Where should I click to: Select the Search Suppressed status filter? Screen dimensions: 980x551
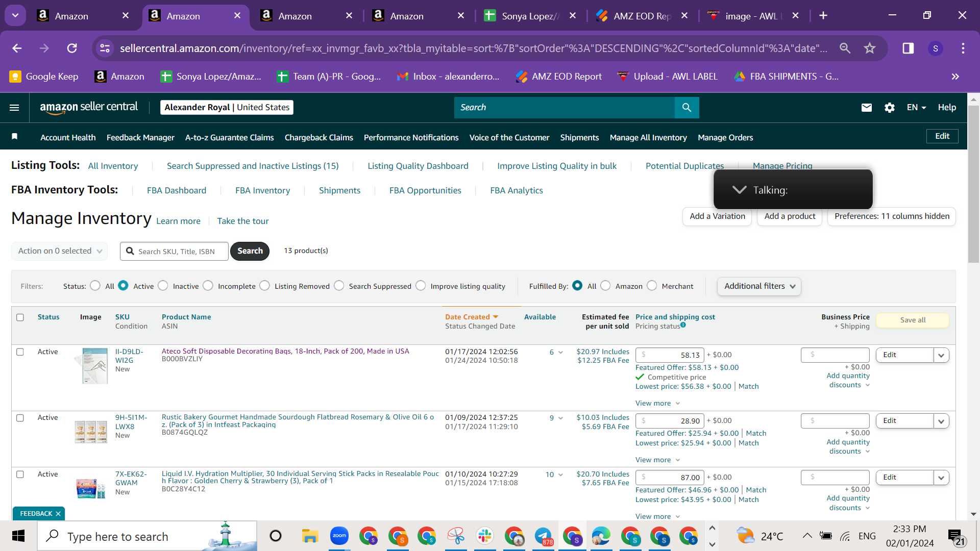339,286
